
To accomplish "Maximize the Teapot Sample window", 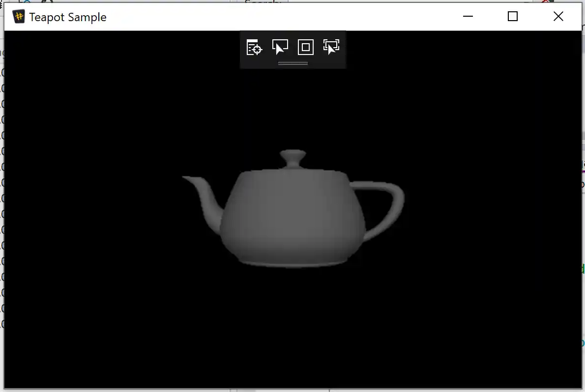I will click(513, 16).
